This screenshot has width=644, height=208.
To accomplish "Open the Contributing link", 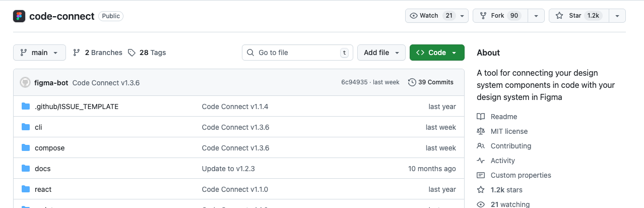I will (x=511, y=146).
